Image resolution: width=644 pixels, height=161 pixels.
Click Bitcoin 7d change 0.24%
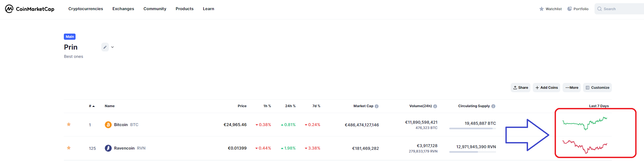pos(313,125)
